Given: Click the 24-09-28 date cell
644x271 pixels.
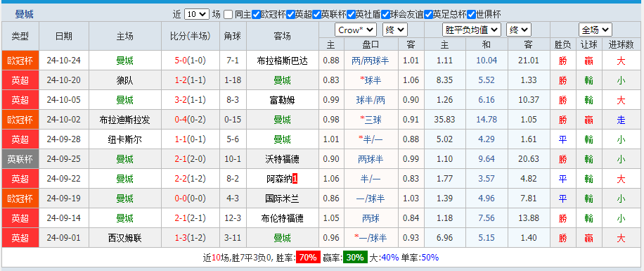Looking at the screenshot, I should tap(64, 139).
